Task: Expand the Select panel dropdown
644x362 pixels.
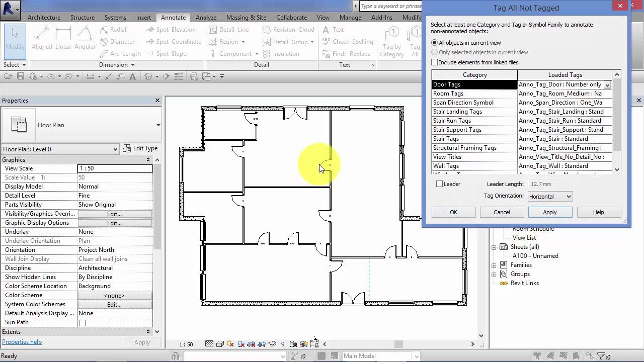Action: point(15,65)
